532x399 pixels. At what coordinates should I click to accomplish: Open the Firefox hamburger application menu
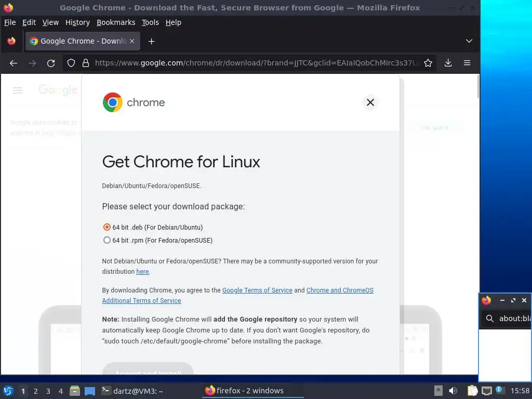[x=467, y=63]
